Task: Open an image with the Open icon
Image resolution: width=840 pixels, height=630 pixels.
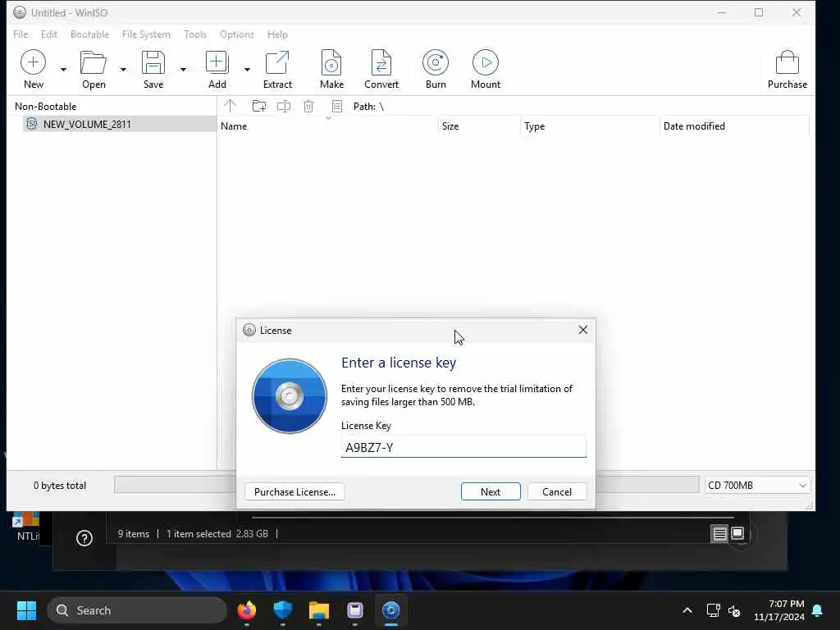Action: coord(94,62)
